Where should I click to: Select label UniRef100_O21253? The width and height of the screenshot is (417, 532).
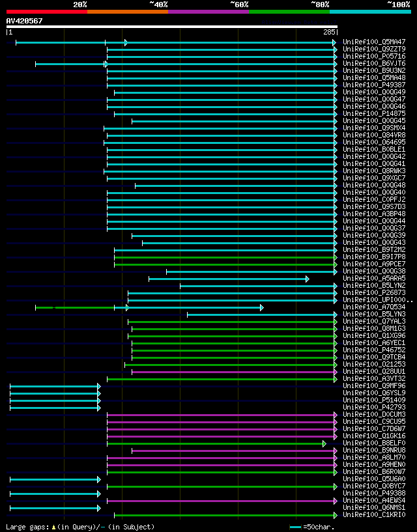click(x=374, y=365)
